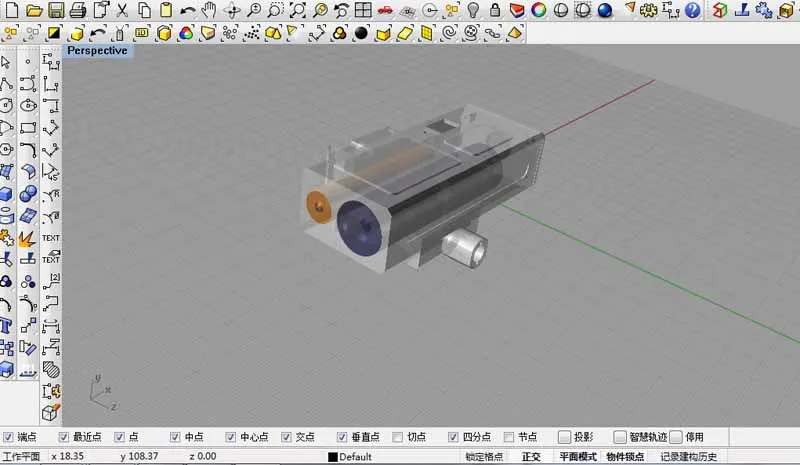Click the x 18.35 coordinate readout
800x465 pixels.
[x=67, y=456]
